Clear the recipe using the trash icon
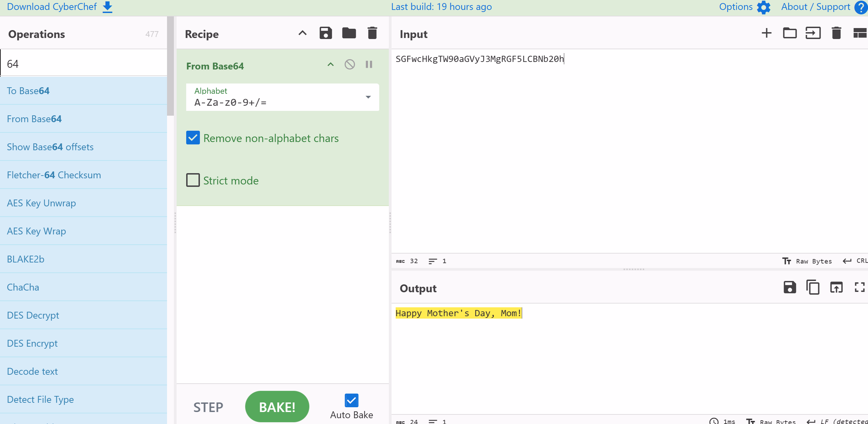 tap(372, 33)
